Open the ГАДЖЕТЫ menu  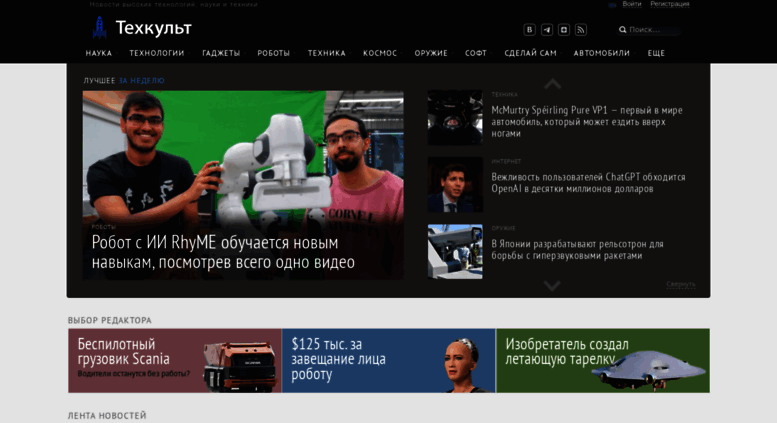221,53
